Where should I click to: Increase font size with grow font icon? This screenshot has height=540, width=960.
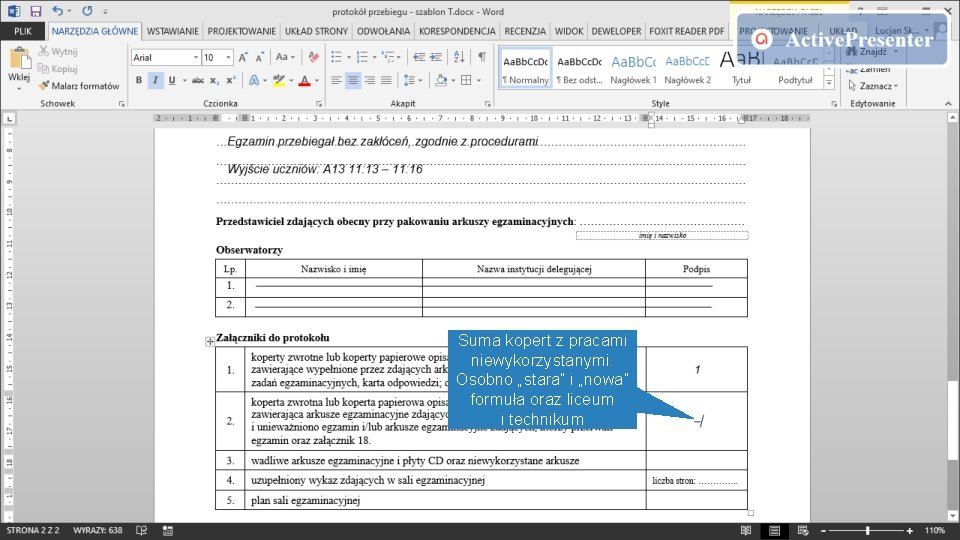pyautogui.click(x=243, y=58)
